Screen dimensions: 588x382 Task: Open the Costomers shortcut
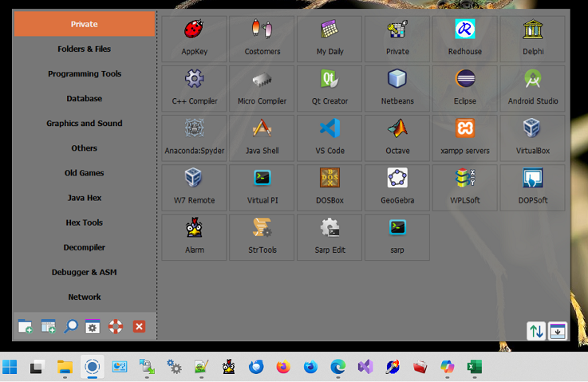[x=262, y=38]
